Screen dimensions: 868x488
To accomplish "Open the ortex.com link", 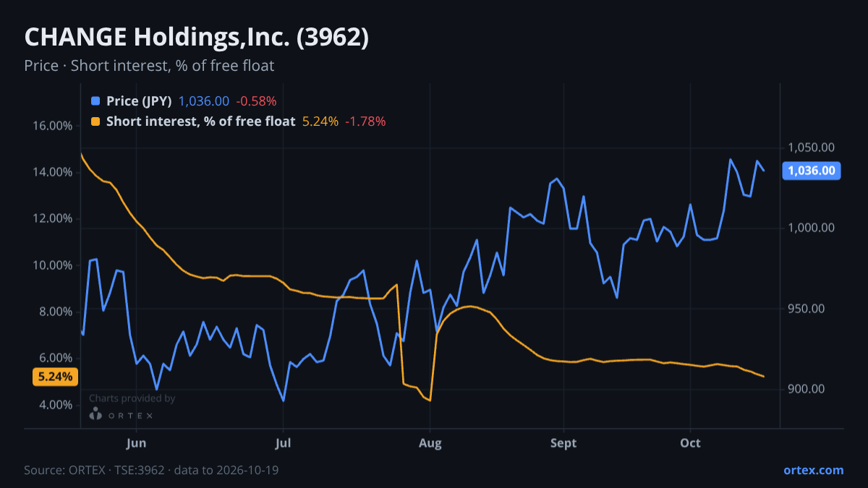I will tap(813, 470).
